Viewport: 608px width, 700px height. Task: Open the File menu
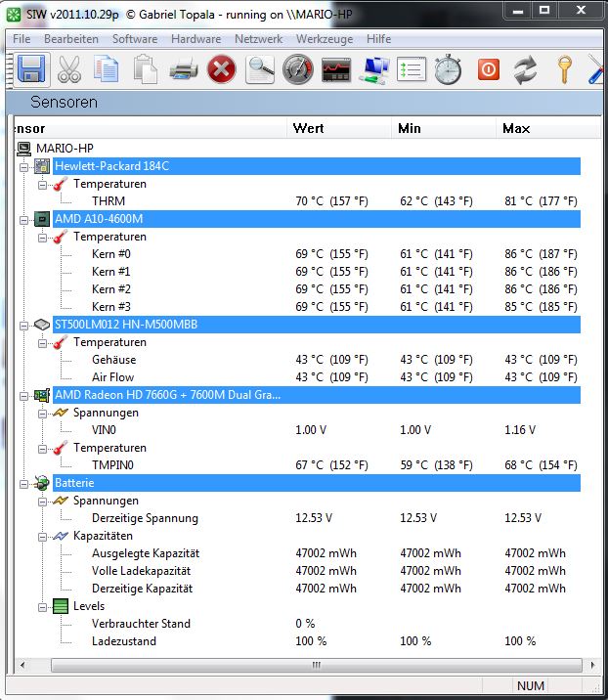coord(22,39)
